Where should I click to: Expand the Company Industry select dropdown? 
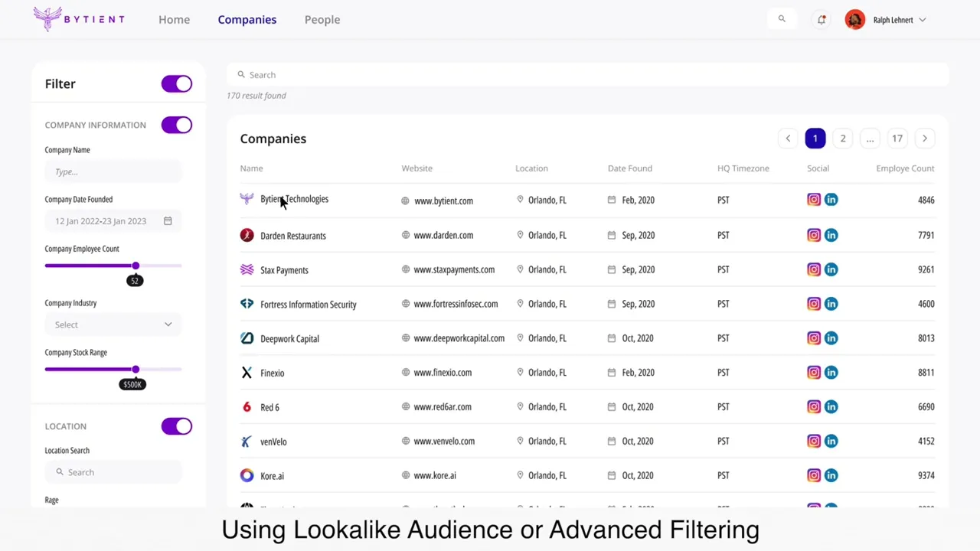pyautogui.click(x=113, y=324)
